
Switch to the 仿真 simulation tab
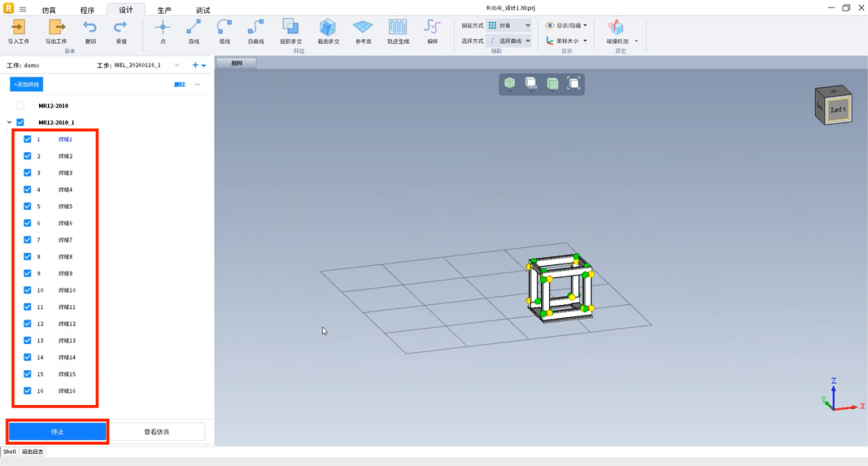point(49,10)
